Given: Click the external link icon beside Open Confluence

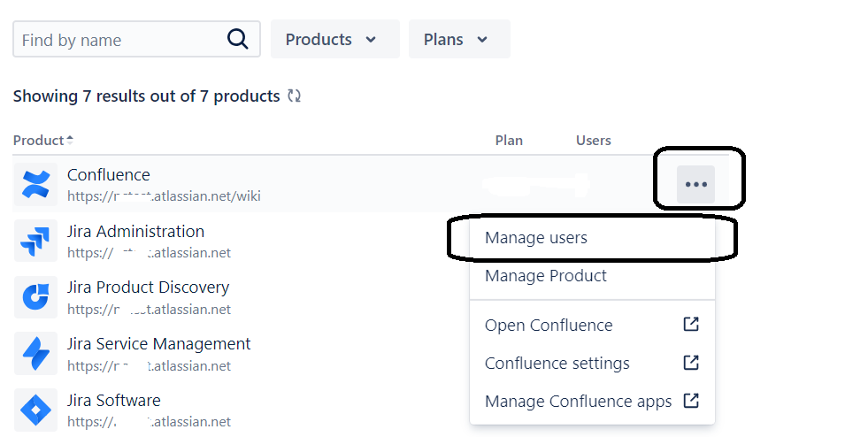Looking at the screenshot, I should tap(691, 325).
